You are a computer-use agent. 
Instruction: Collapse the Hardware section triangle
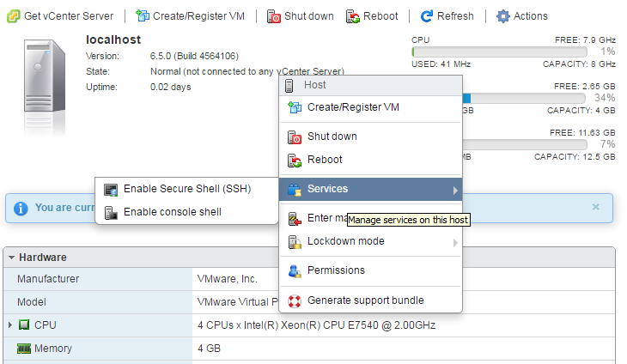(x=12, y=258)
